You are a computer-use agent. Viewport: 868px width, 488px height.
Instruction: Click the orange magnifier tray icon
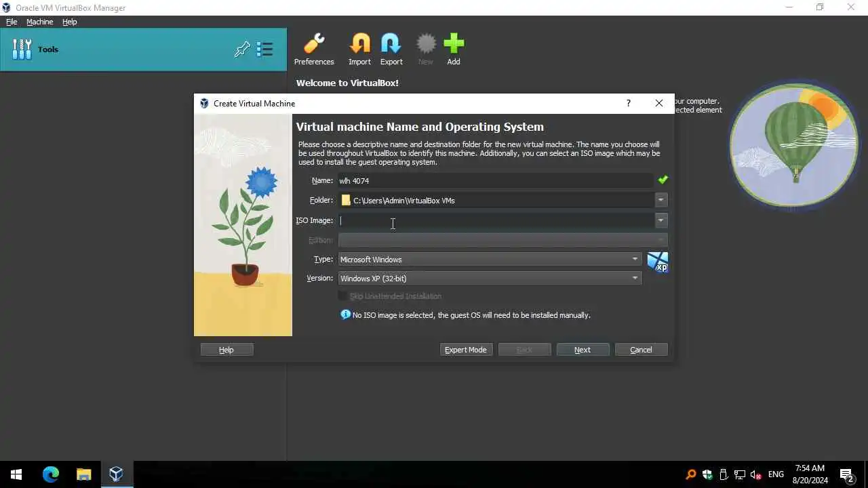tap(691, 474)
